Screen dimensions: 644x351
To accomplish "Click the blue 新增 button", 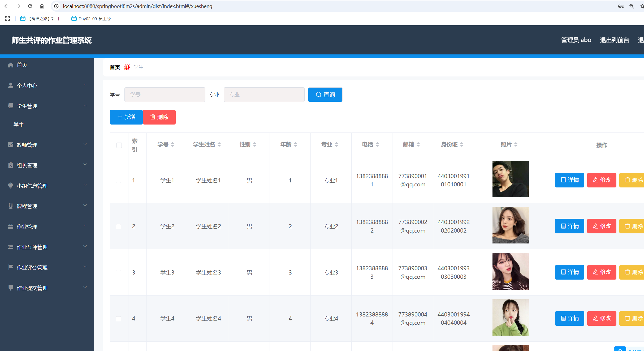I will tap(126, 117).
